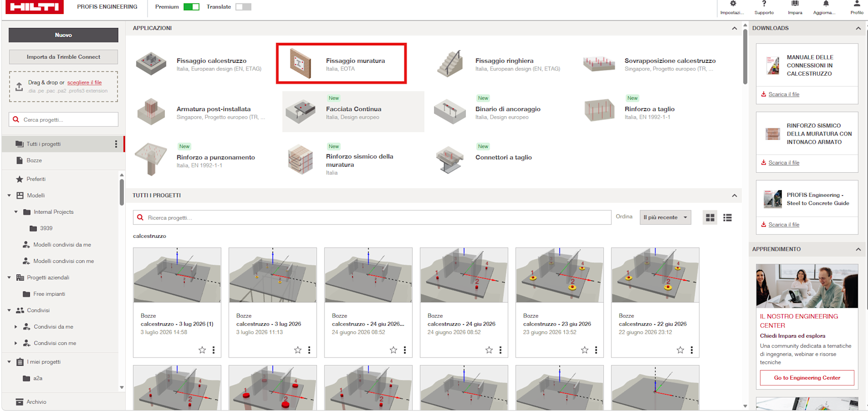868x412 pixels.
Task: Click the sidebar tree scrollbar
Action: click(122, 192)
